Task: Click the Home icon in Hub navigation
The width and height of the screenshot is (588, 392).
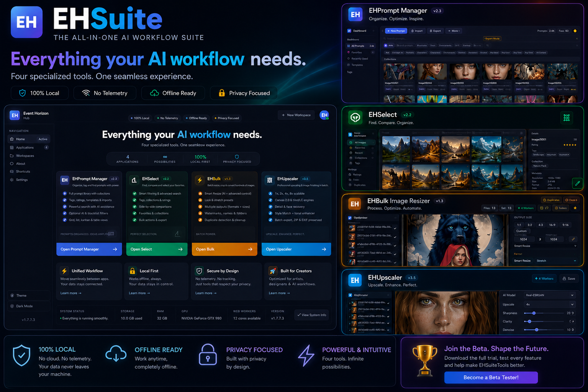Action: pos(12,139)
